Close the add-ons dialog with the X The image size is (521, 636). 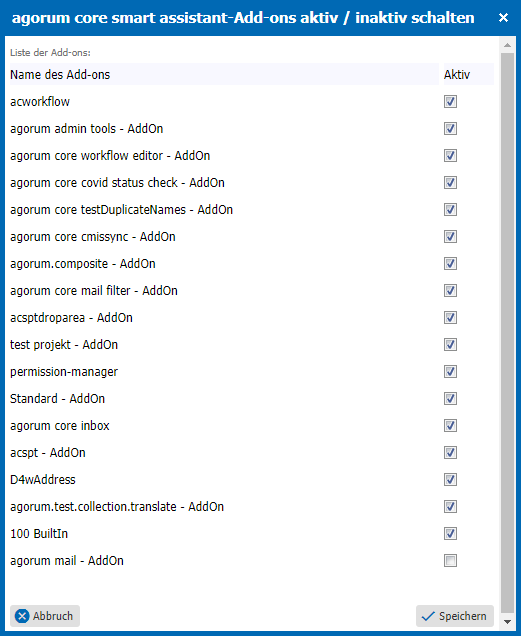pos(503,18)
